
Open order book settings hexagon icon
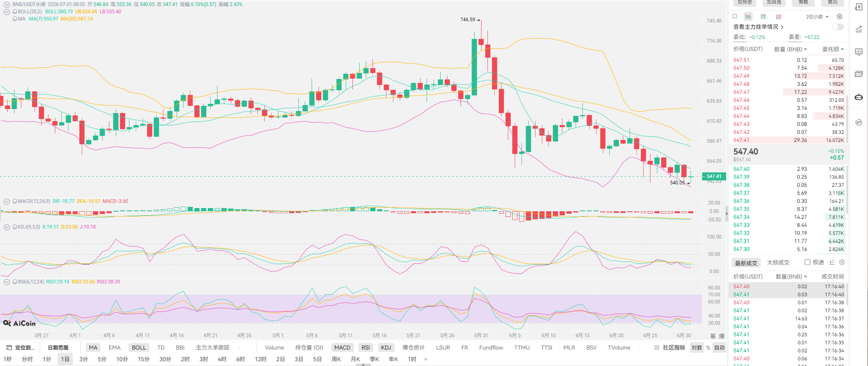[x=840, y=17]
